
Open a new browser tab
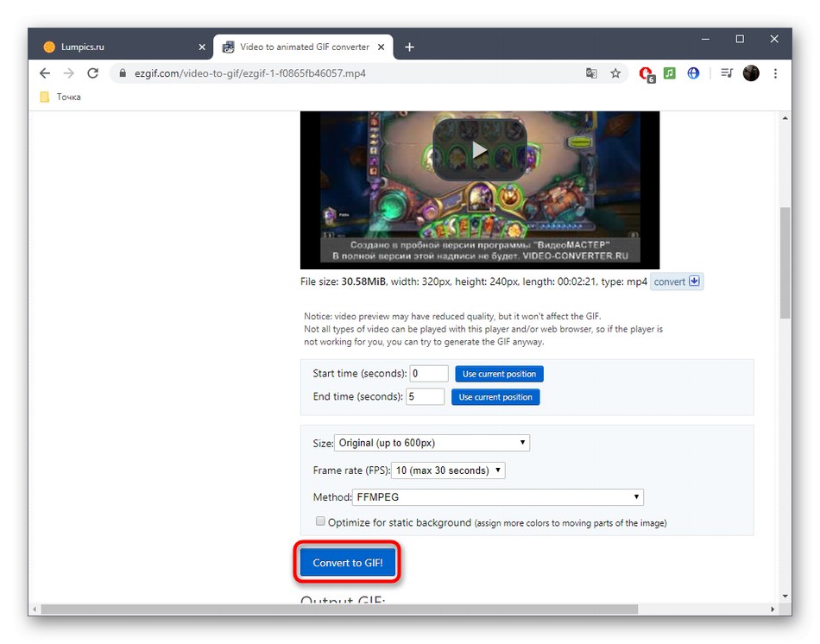point(409,47)
